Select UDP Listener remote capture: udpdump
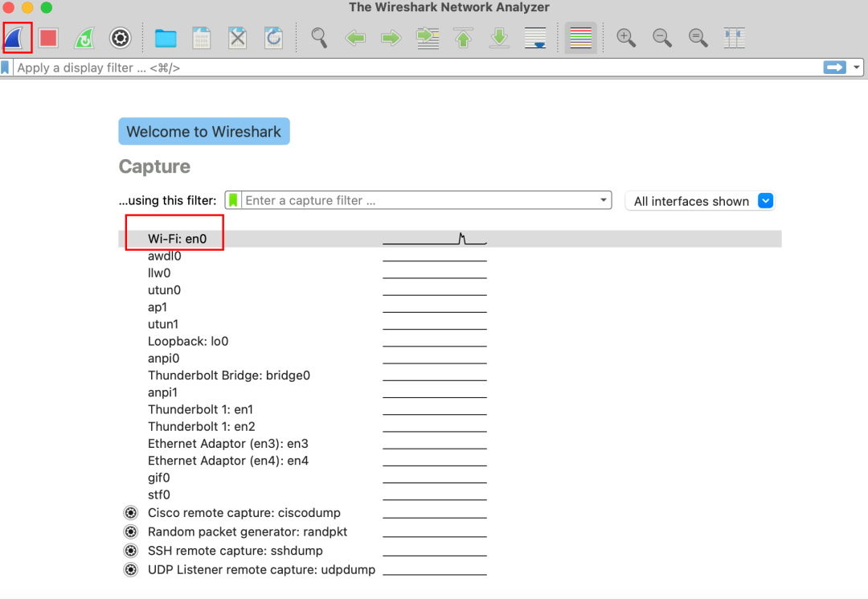 tap(261, 570)
